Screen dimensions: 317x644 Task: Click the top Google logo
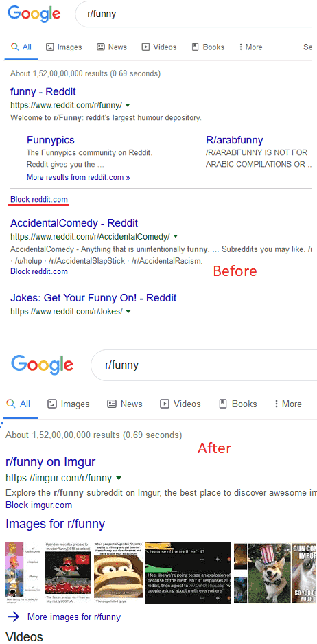click(x=34, y=14)
